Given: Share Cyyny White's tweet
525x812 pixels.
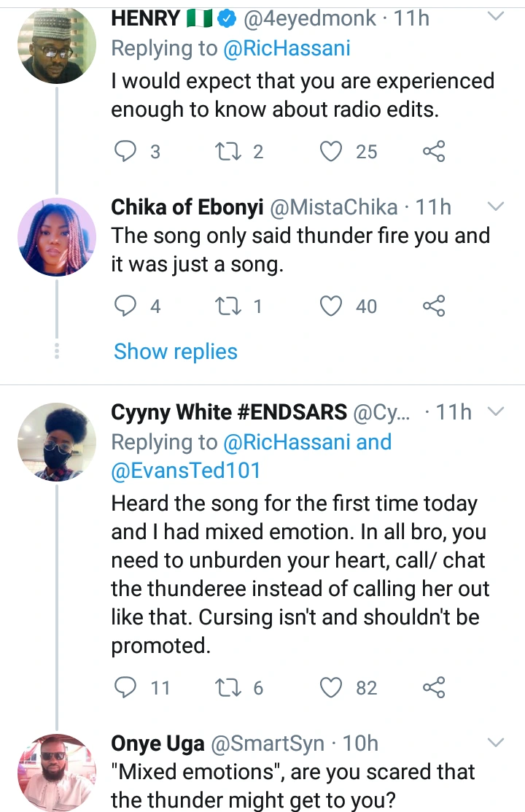Looking at the screenshot, I should click(434, 687).
